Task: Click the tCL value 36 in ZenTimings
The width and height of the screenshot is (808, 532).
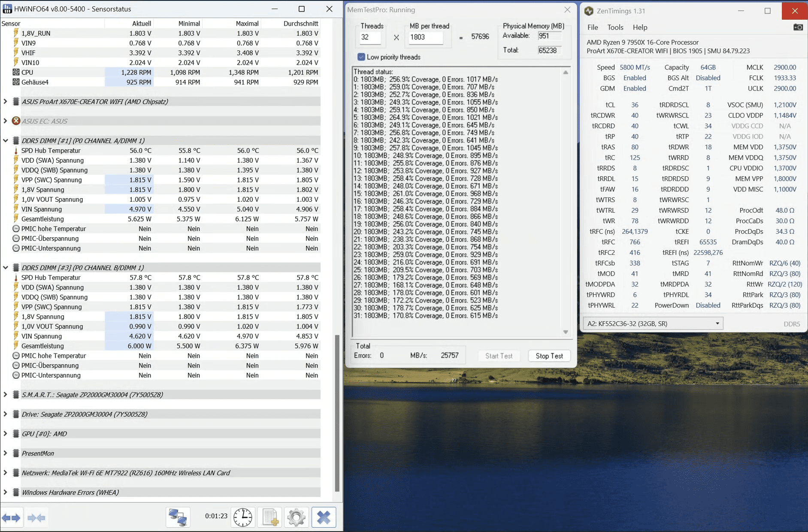Action: click(x=635, y=105)
